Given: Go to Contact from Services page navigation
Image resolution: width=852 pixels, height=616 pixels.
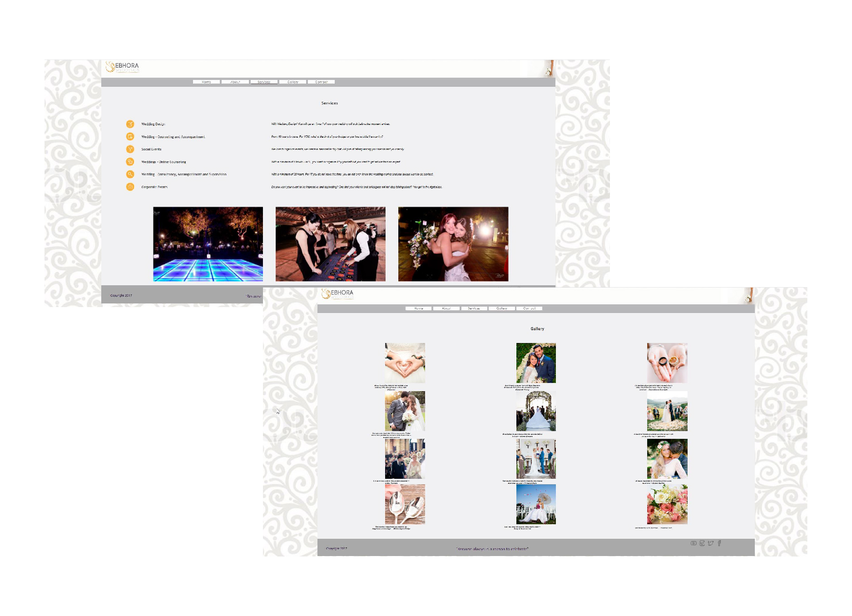Looking at the screenshot, I should 321,82.
